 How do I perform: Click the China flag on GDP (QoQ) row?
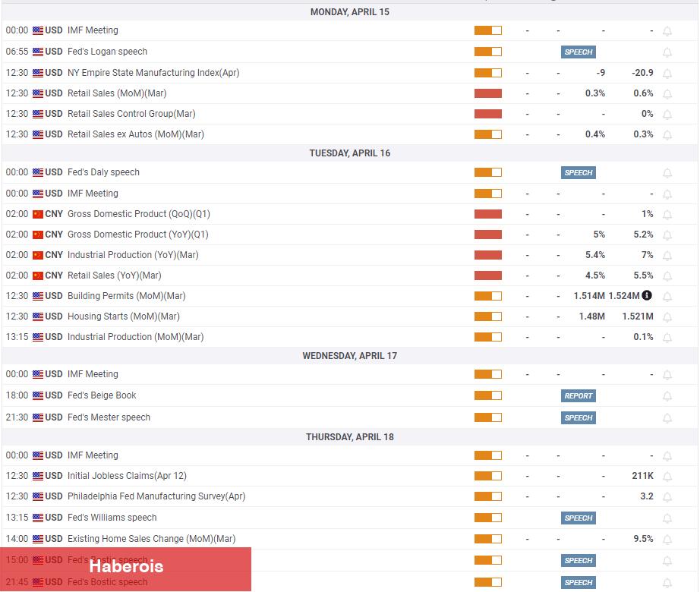[x=38, y=214]
